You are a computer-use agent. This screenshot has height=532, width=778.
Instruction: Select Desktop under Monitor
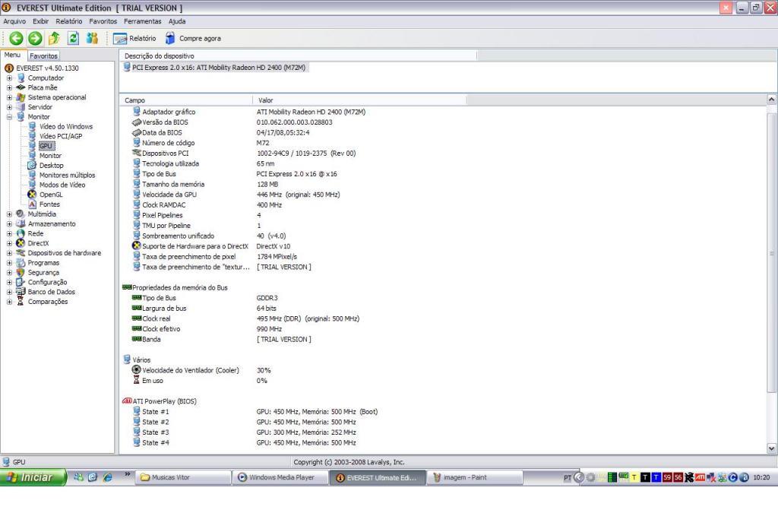tap(52, 165)
